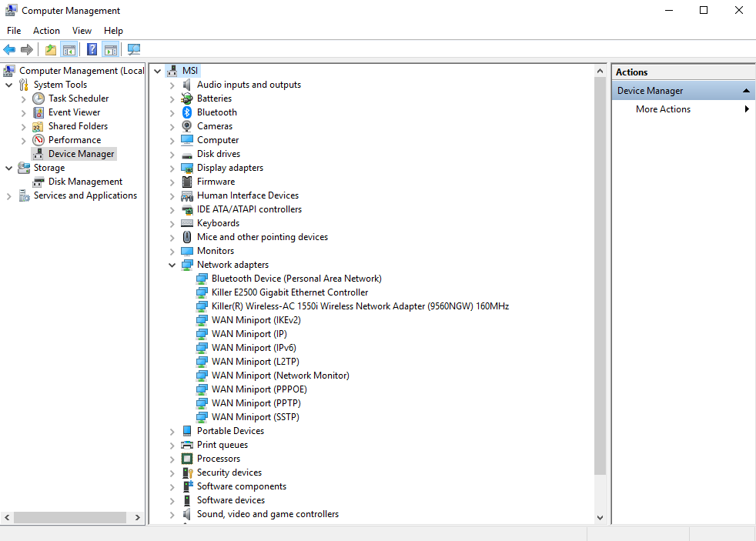Click the Up one level folder icon
This screenshot has height=541, width=756.
[51, 50]
